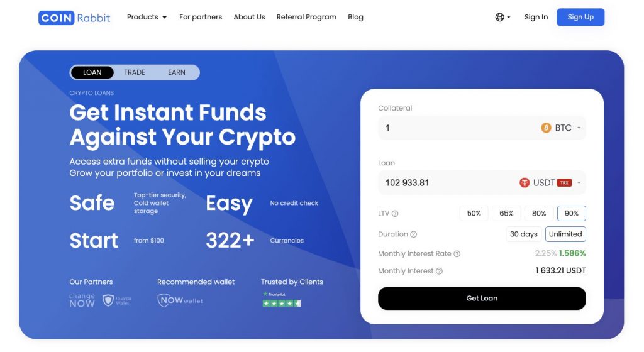Switch to the EARN tab
The height and width of the screenshot is (352, 644).
click(x=177, y=73)
